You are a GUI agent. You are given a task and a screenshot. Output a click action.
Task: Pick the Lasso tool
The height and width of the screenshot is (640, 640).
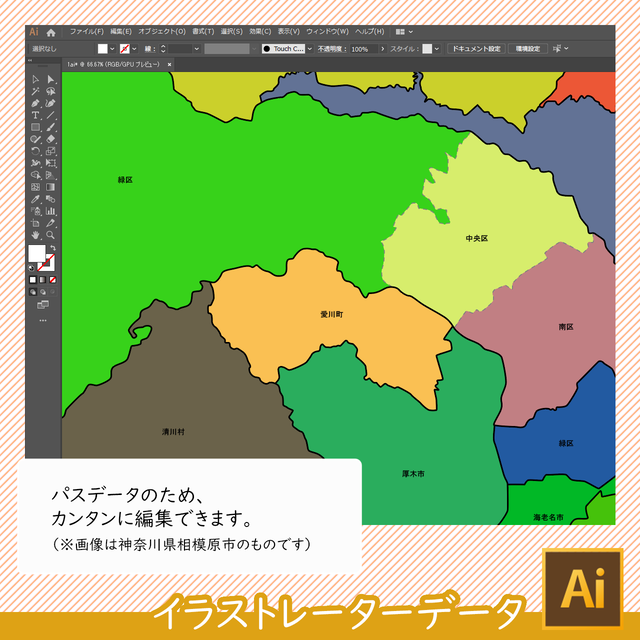(51, 91)
